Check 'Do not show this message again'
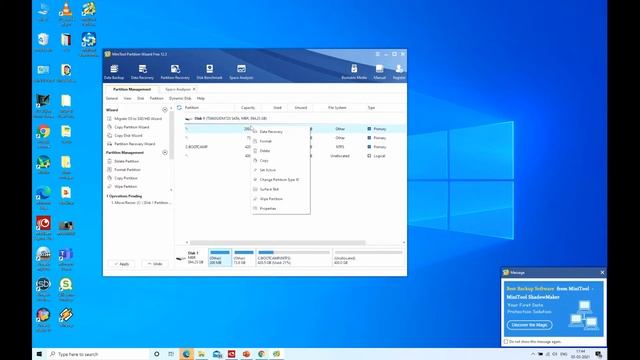The image size is (640, 360). (x=506, y=342)
